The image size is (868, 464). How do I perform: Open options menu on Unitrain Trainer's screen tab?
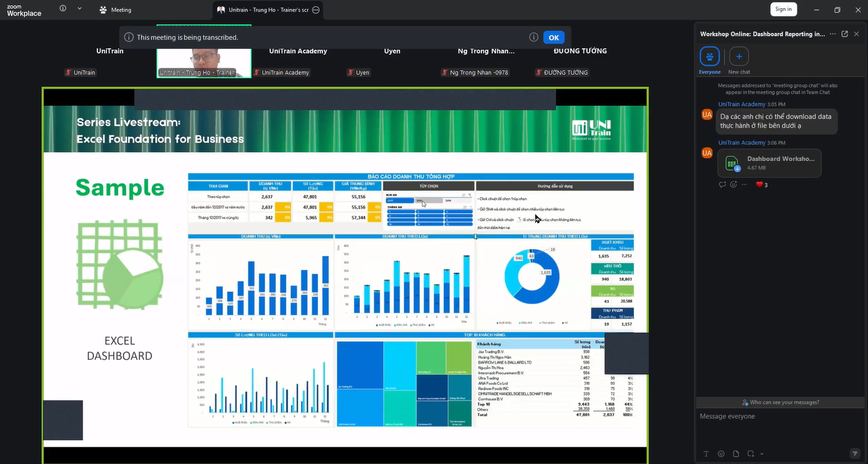[315, 10]
